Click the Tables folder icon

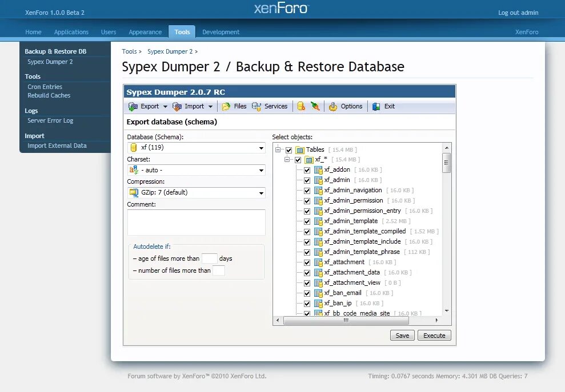click(x=300, y=149)
